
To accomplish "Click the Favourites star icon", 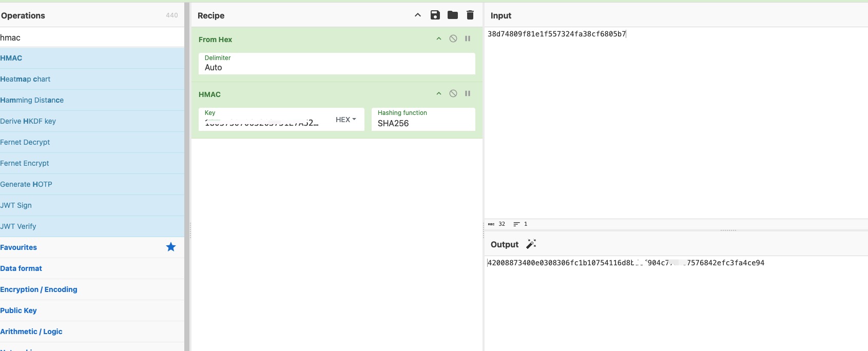I will click(171, 247).
